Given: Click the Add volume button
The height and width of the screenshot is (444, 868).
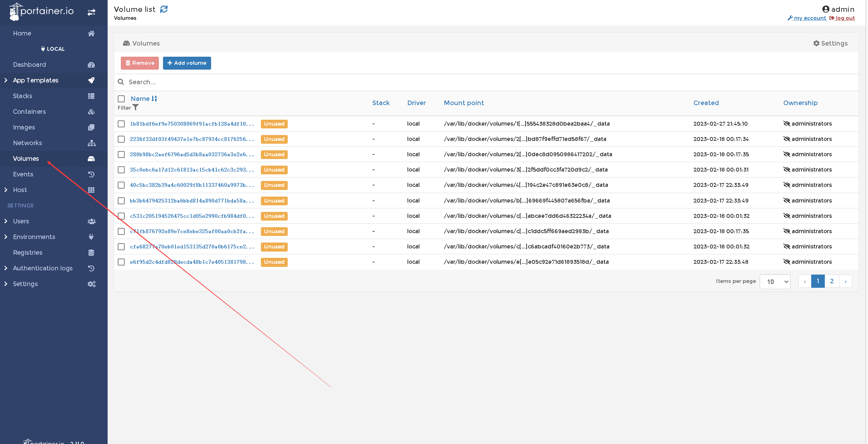Looking at the screenshot, I should [187, 63].
